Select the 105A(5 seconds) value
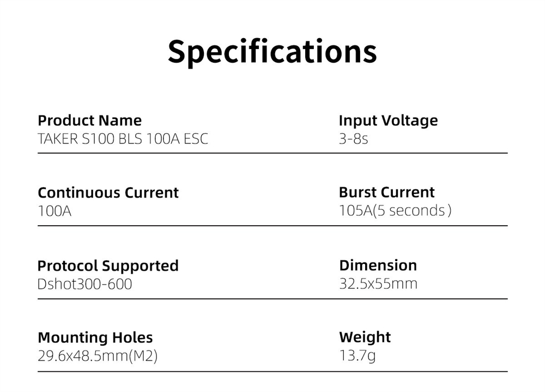The height and width of the screenshot is (392, 545). pyautogui.click(x=395, y=210)
